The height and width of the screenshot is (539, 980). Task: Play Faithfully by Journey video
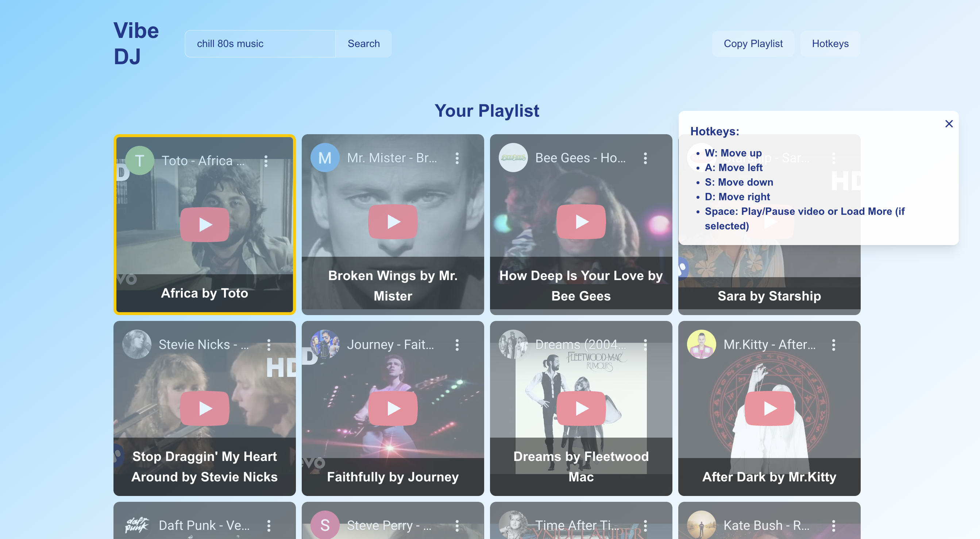[392, 408]
